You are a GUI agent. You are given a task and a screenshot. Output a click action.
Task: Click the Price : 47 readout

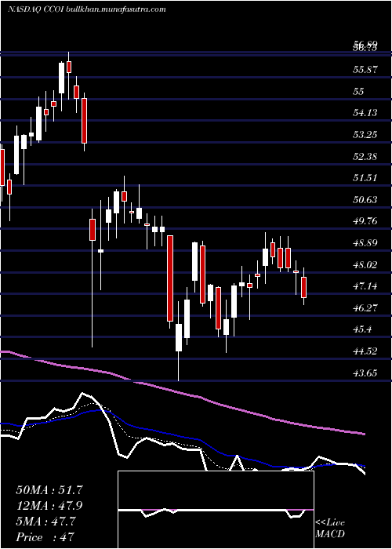45,537
